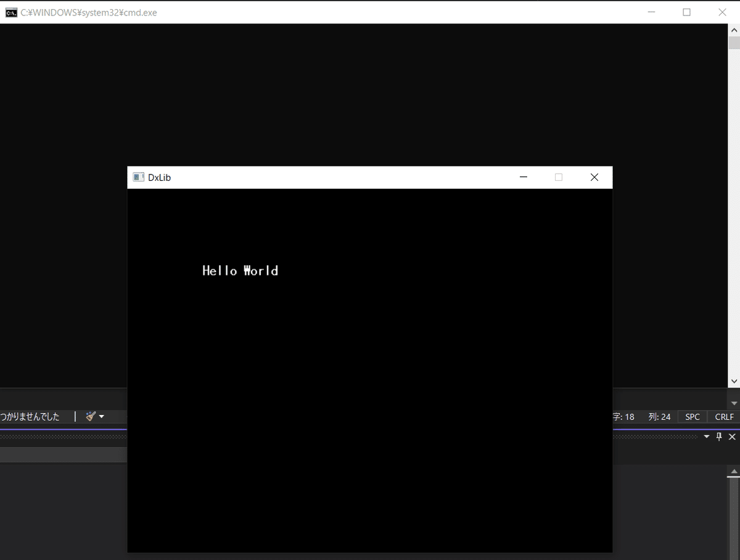Click the DxLib window title icon
The height and width of the screenshot is (560, 740).
[139, 177]
